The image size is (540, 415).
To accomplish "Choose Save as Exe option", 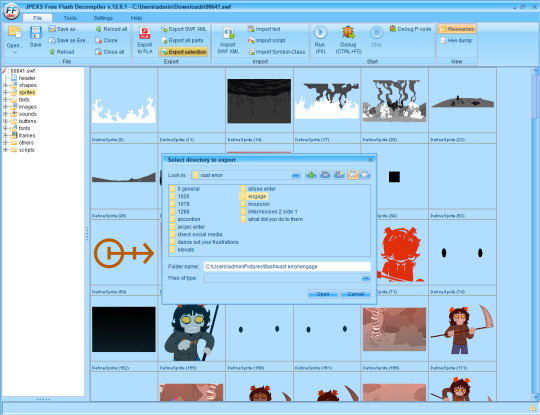I will [68, 40].
